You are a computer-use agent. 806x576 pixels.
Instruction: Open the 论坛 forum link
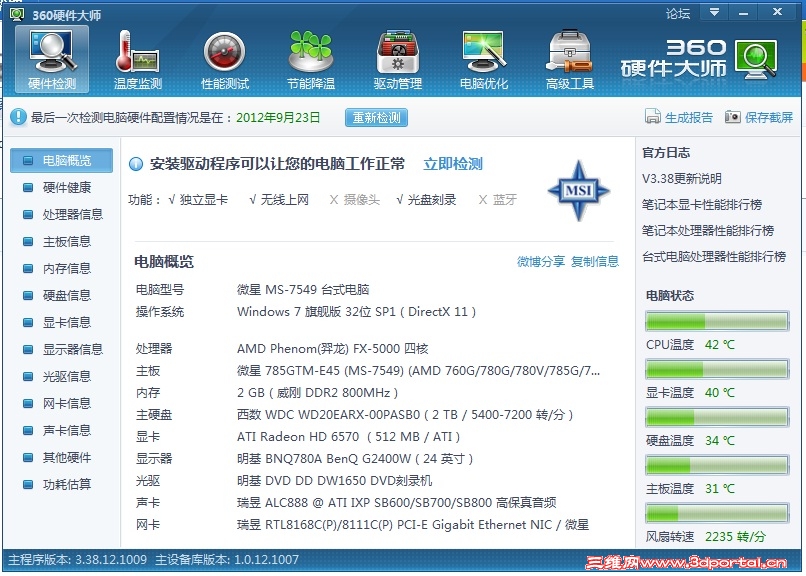click(x=677, y=13)
